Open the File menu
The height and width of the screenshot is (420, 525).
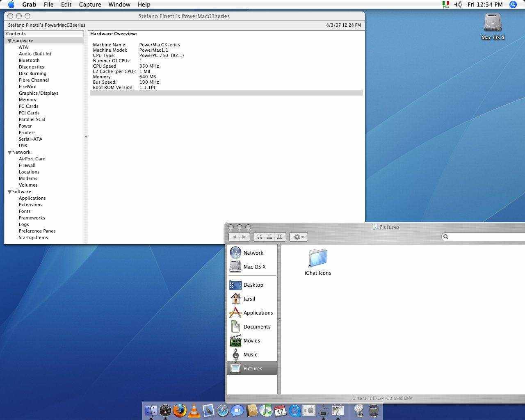pos(48,5)
